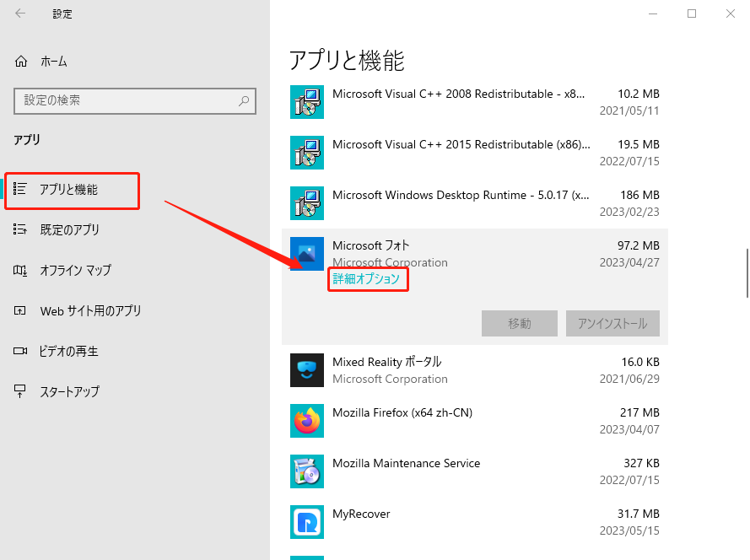The width and height of the screenshot is (750, 560).
Task: Select the Mozilla Maintenance Service entry
Action: (475, 471)
